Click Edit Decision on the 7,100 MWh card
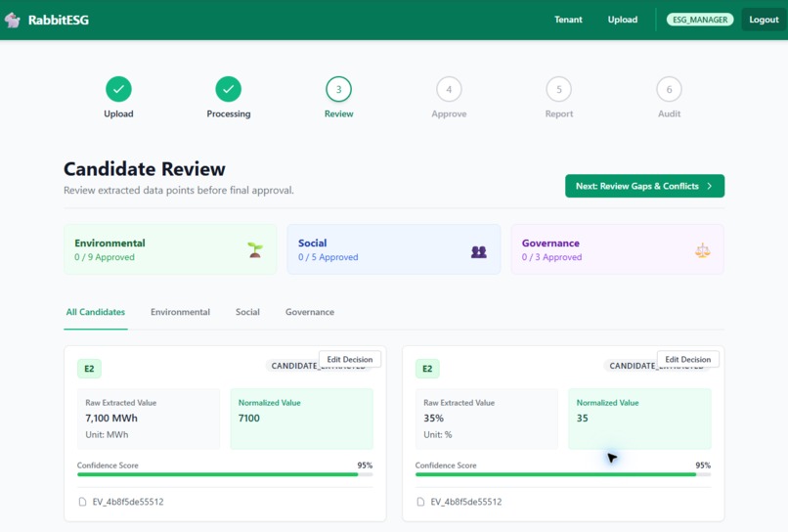 click(x=350, y=360)
